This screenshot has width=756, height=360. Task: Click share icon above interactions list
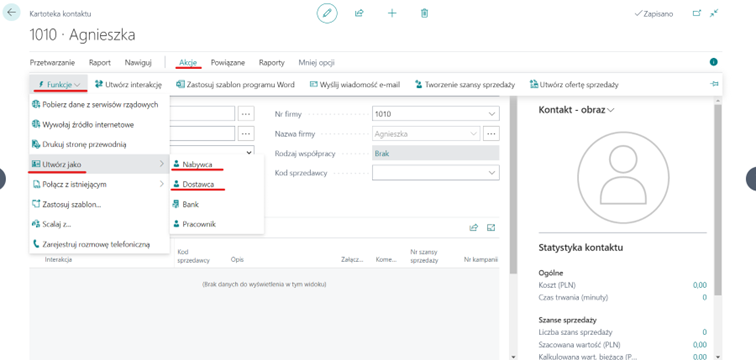coord(473,227)
